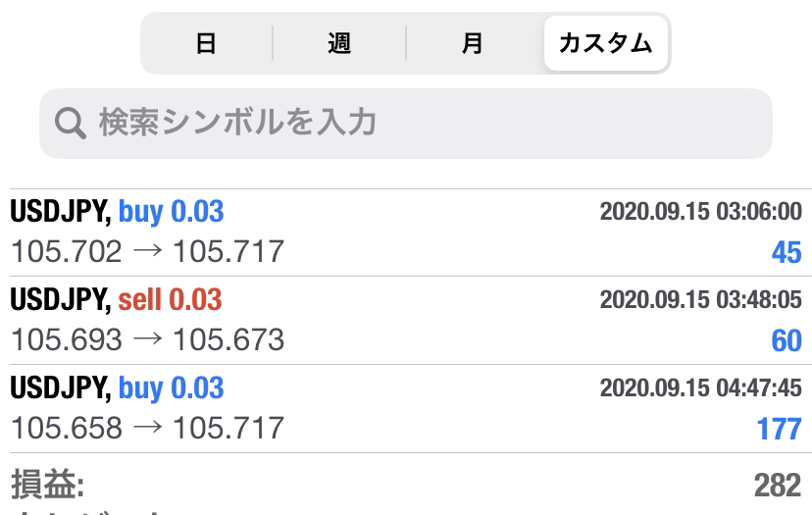Choose the 月 (month) tab
This screenshot has height=515, width=812.
pyautogui.click(x=473, y=43)
